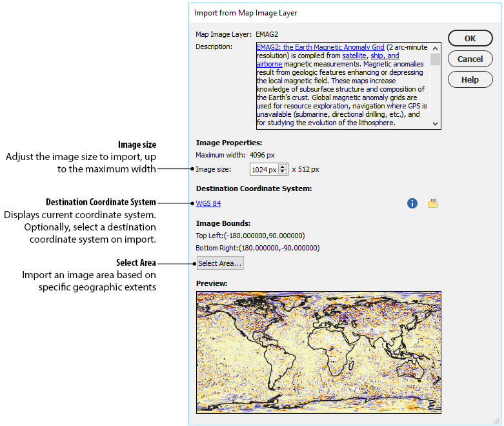Open Help for this dialog

470,79
